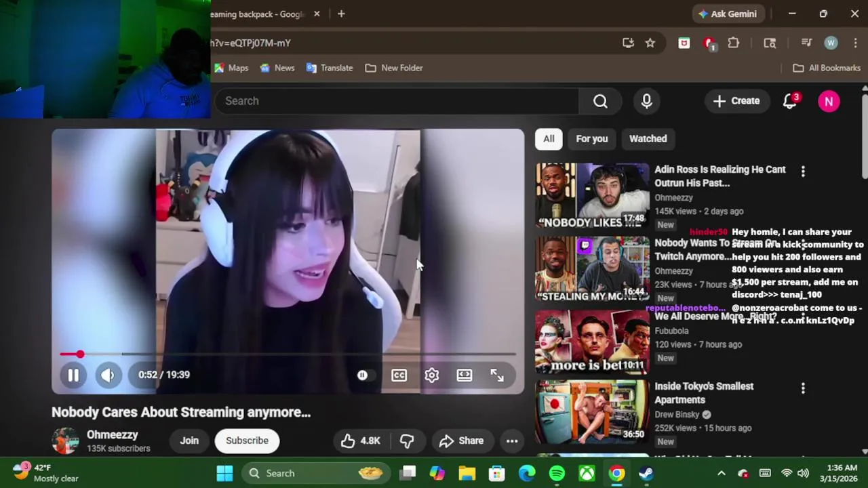Dislike the video with the thumbs down

[407, 441]
